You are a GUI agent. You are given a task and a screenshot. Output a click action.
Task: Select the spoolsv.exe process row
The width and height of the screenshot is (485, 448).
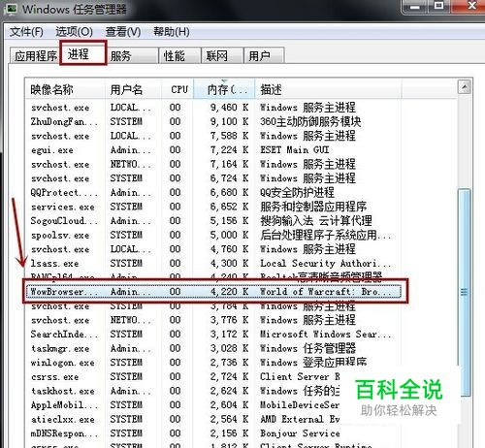click(x=213, y=235)
